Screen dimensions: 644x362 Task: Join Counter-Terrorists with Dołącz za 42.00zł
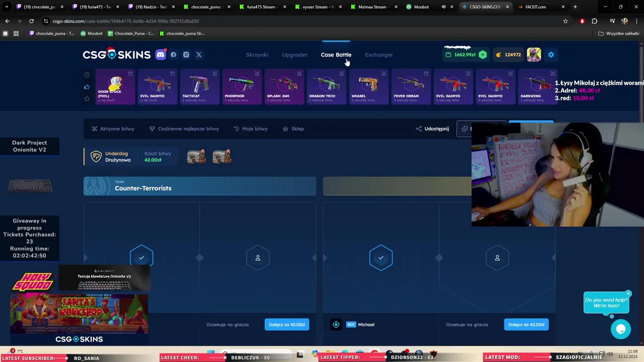pyautogui.click(x=287, y=324)
